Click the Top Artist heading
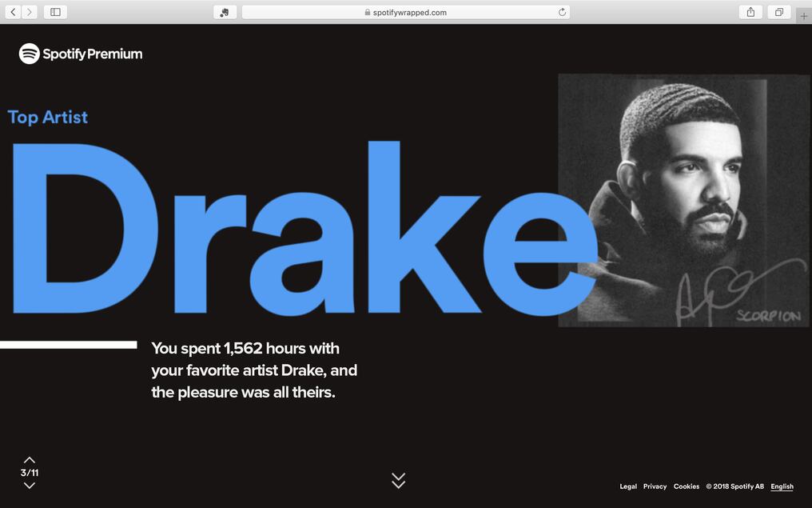The height and width of the screenshot is (508, 812). (48, 117)
